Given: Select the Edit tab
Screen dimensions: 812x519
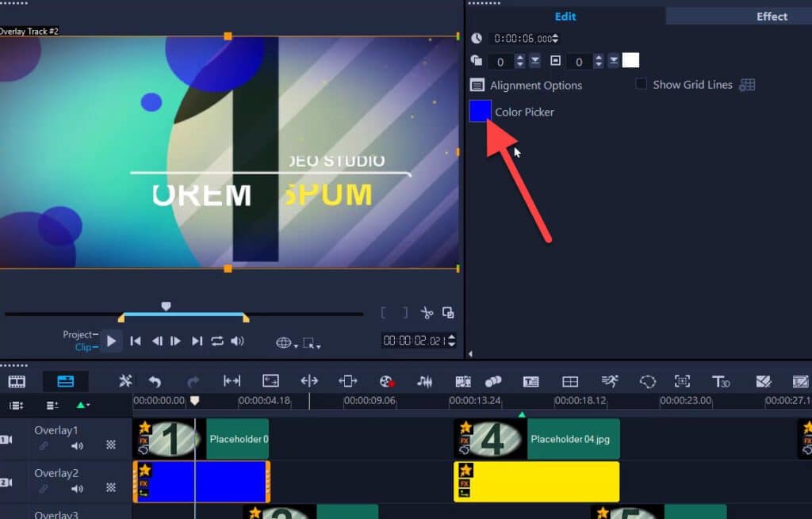Looking at the screenshot, I should coord(565,16).
